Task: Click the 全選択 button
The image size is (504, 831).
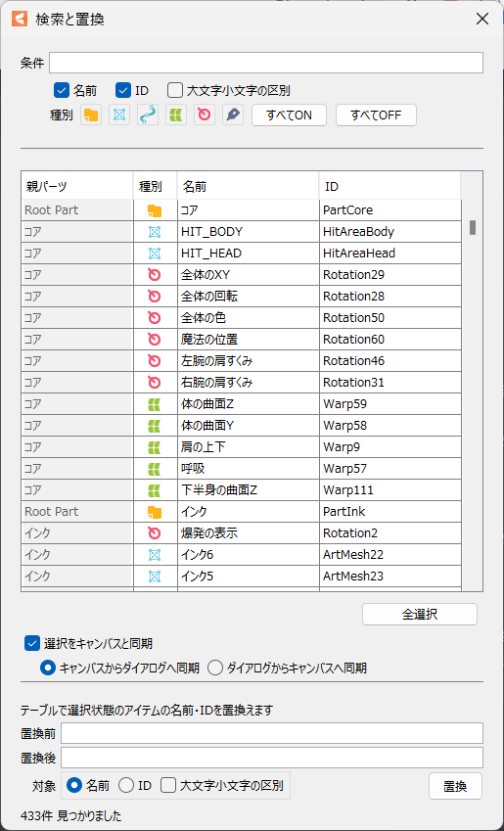Action: click(x=420, y=615)
